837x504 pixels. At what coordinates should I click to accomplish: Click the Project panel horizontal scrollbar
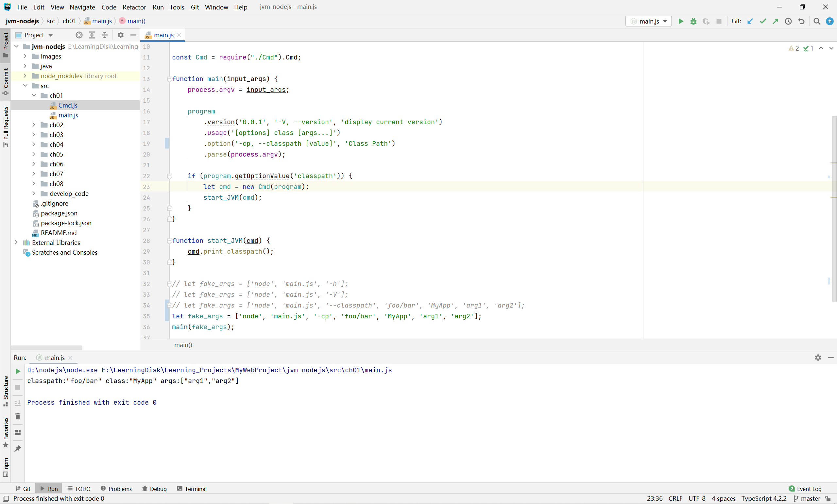pos(46,348)
